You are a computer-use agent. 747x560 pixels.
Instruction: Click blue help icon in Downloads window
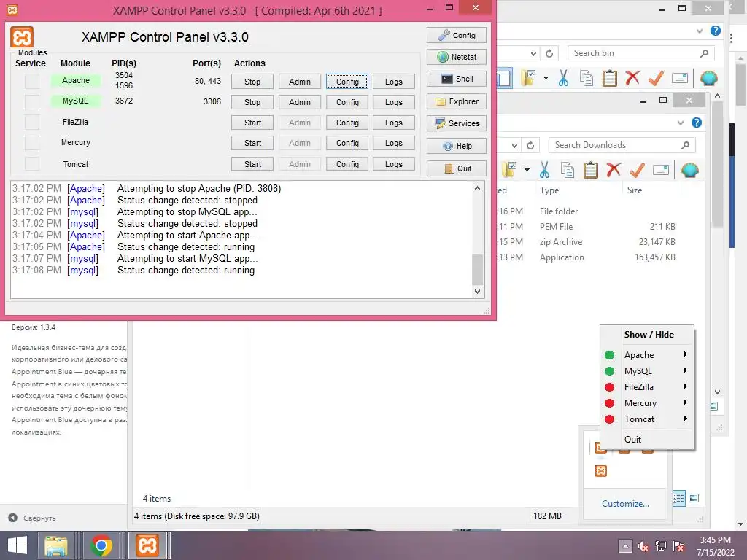[x=697, y=122]
